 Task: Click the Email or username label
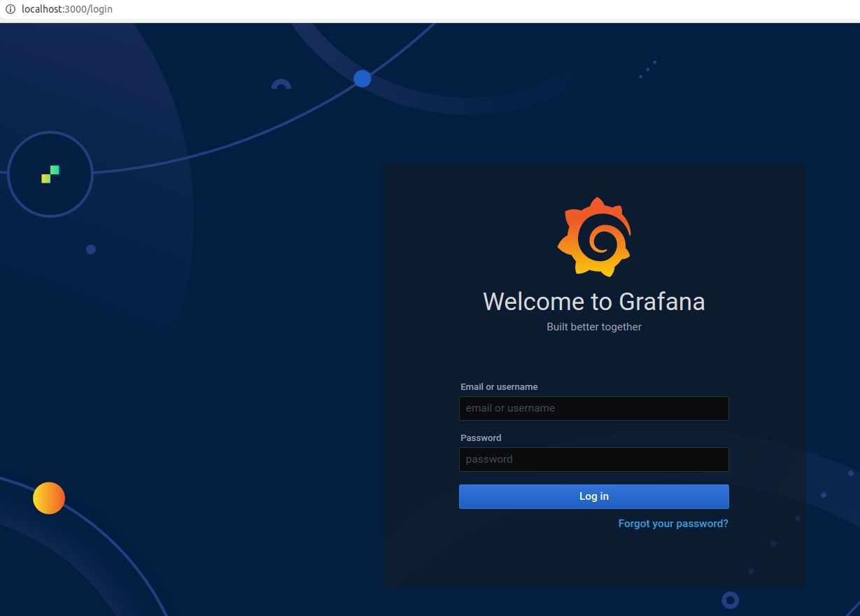[x=499, y=386]
